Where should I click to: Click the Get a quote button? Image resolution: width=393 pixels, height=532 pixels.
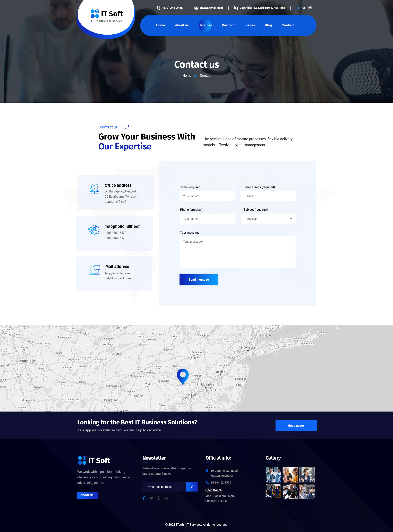pos(296,425)
